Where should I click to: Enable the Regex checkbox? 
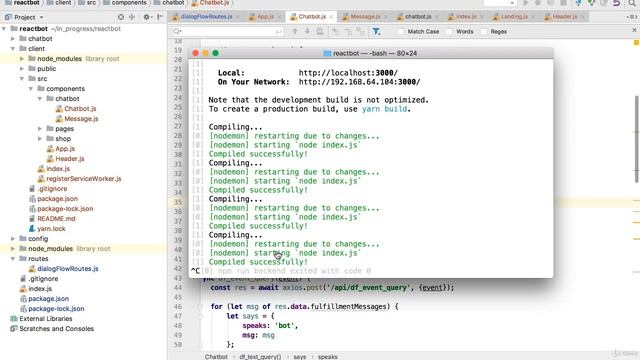click(484, 31)
